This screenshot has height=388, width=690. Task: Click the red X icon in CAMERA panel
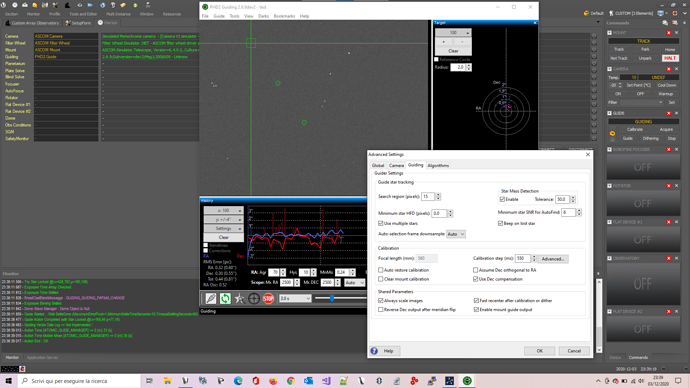pyautogui.click(x=668, y=69)
